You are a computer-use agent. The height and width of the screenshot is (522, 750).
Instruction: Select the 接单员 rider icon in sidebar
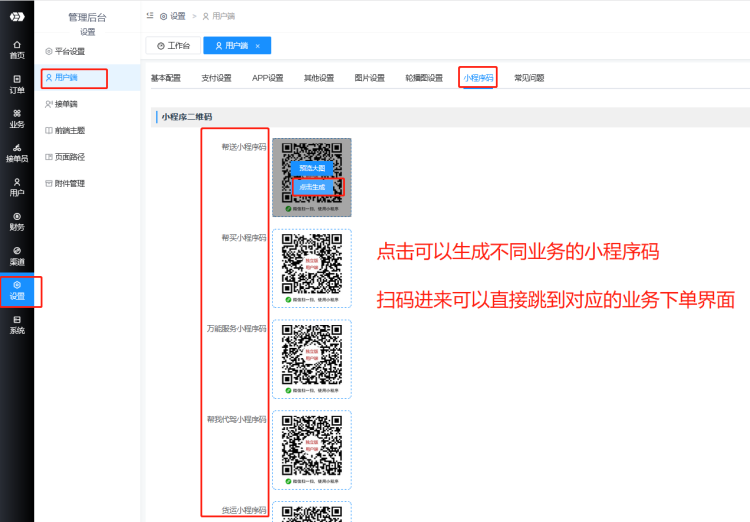click(17, 152)
